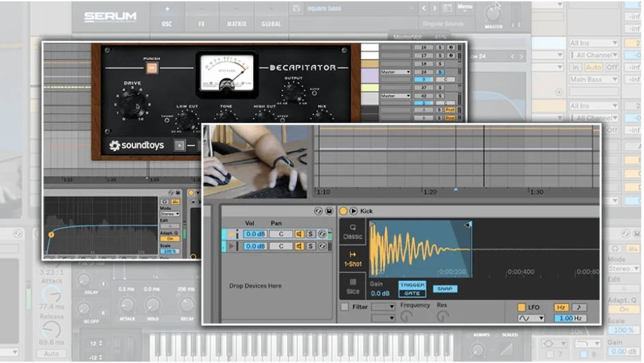Click EQ band 1 node on the curve
The width and height of the screenshot is (644, 363).
click(x=51, y=235)
